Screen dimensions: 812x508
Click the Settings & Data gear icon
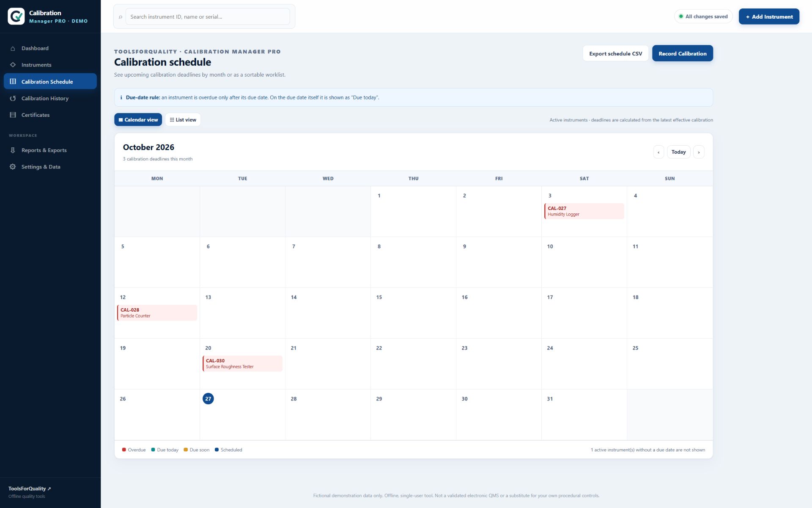[13, 167]
